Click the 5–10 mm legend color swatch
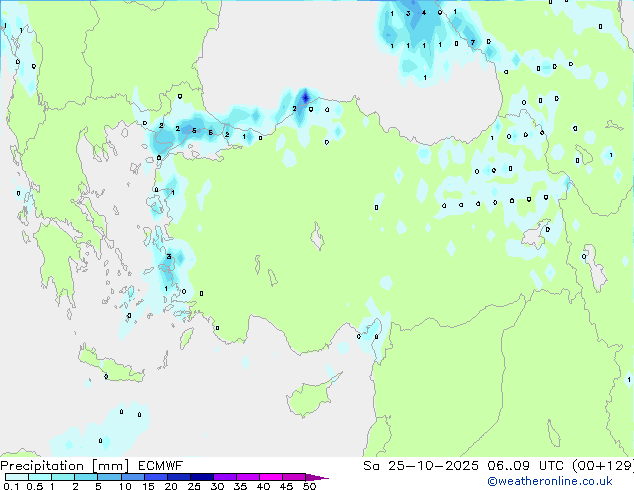The width and height of the screenshot is (634, 490). click(x=109, y=477)
